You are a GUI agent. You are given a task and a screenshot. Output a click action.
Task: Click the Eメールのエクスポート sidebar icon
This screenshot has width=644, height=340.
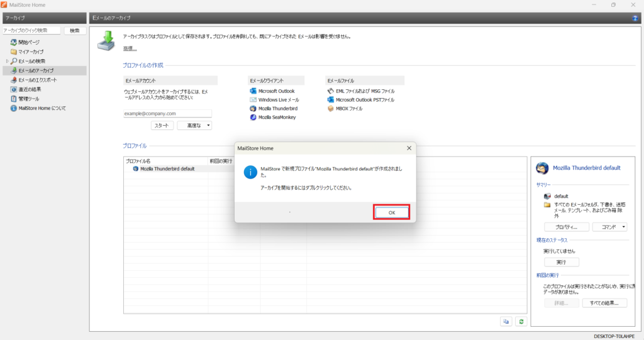[x=14, y=80]
